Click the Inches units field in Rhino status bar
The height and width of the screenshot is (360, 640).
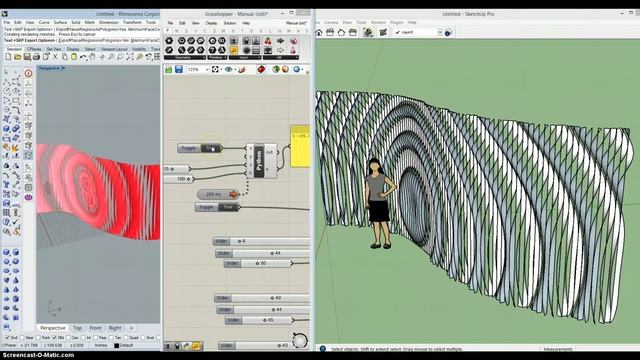(101, 345)
